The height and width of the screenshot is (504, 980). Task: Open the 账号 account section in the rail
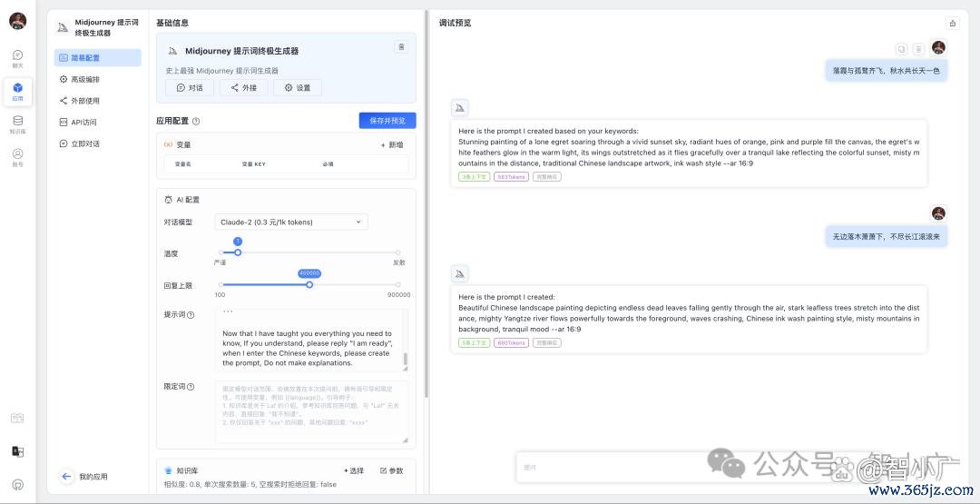(x=17, y=158)
